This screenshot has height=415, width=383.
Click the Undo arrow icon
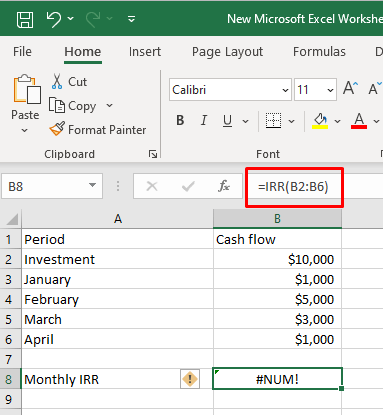click(x=53, y=19)
